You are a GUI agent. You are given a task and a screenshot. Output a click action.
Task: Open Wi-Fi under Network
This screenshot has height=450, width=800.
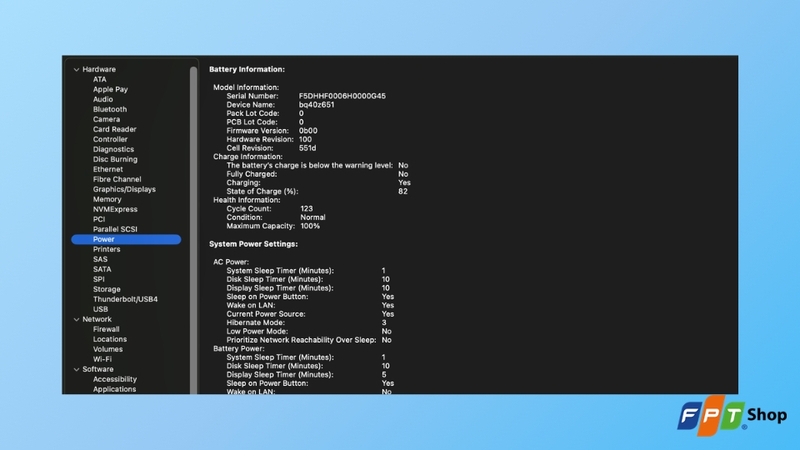coord(102,359)
